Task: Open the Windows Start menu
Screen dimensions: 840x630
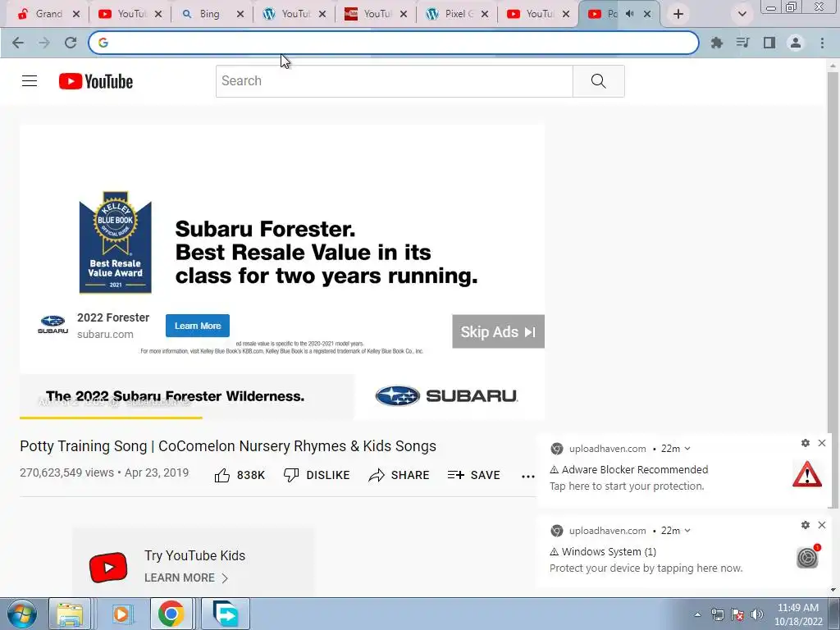Action: pos(21,614)
